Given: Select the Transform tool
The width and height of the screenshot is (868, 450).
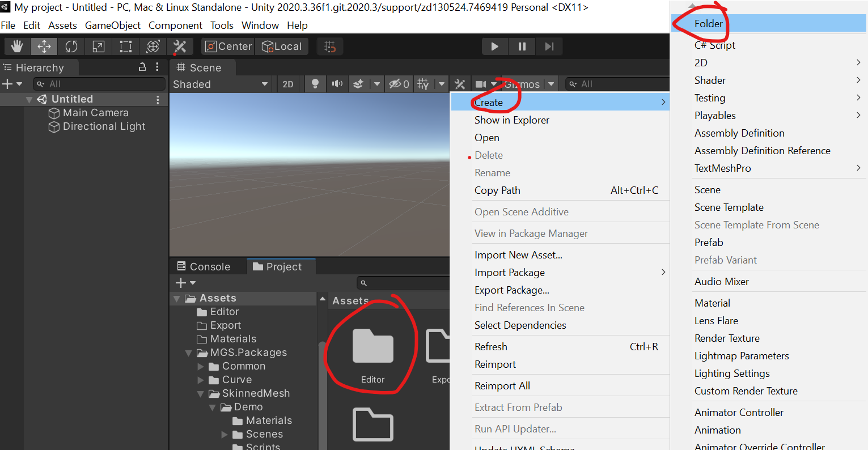Looking at the screenshot, I should click(153, 46).
